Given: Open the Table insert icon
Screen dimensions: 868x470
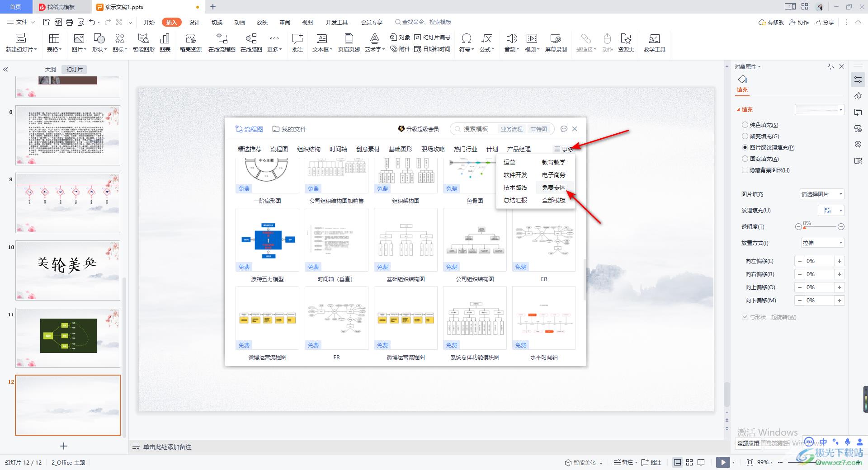Looking at the screenshot, I should click(54, 38).
